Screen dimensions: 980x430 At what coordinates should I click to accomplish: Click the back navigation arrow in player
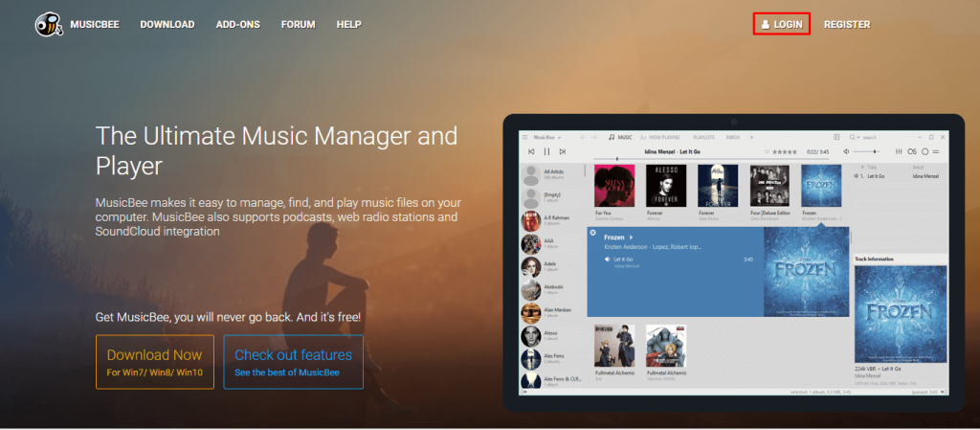[x=583, y=137]
